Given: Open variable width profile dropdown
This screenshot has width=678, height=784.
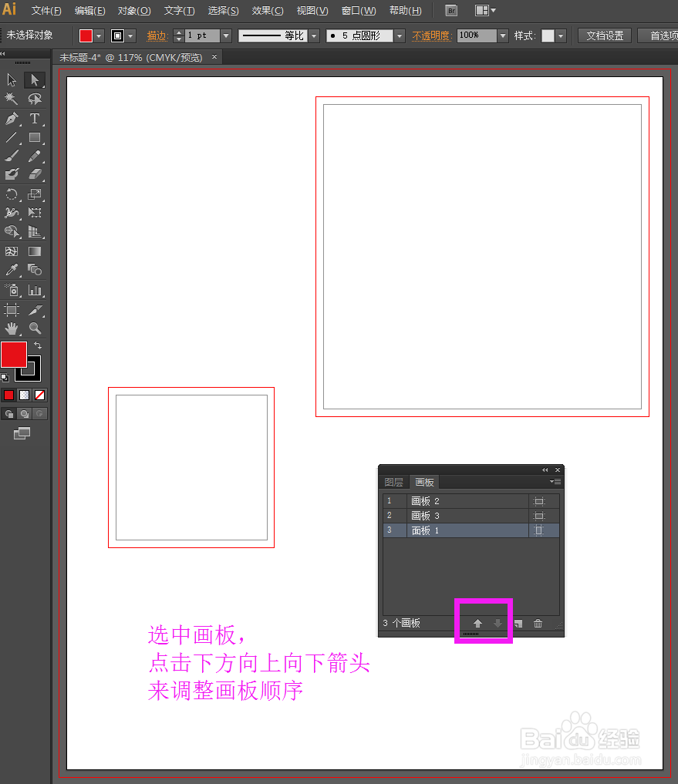Looking at the screenshot, I should coord(314,35).
